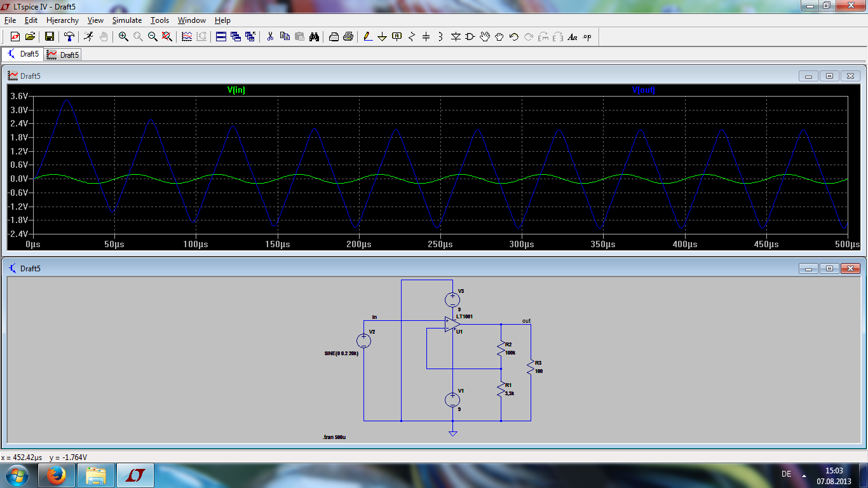Select the Diode tool in the toolbar
This screenshot has width=868, height=488.
(455, 37)
